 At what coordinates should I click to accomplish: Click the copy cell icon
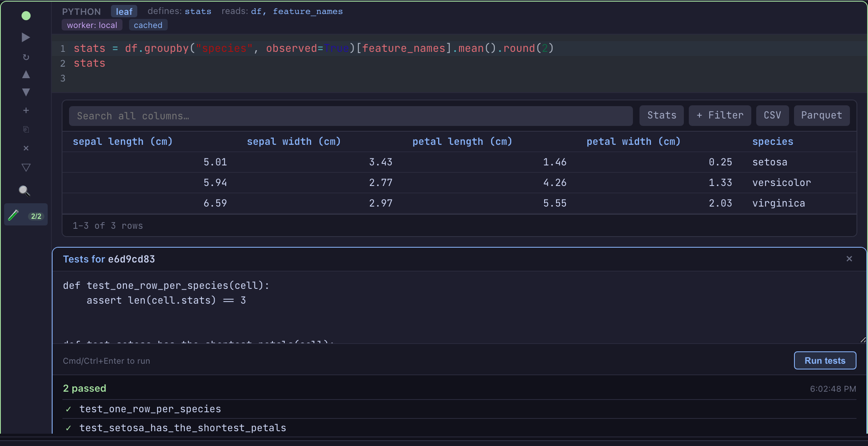click(26, 129)
